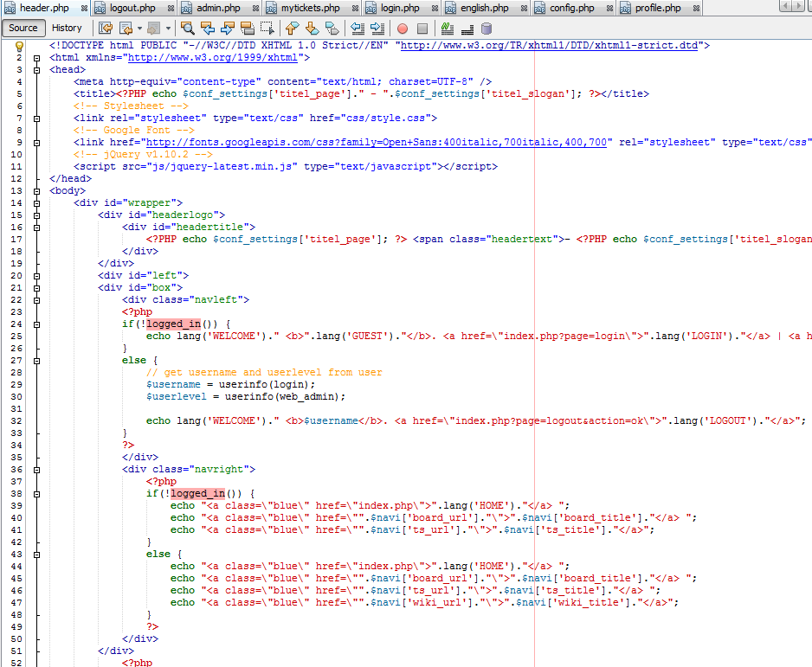Click the Stylesheet comment on line 6
The image size is (812, 667).
(x=131, y=106)
